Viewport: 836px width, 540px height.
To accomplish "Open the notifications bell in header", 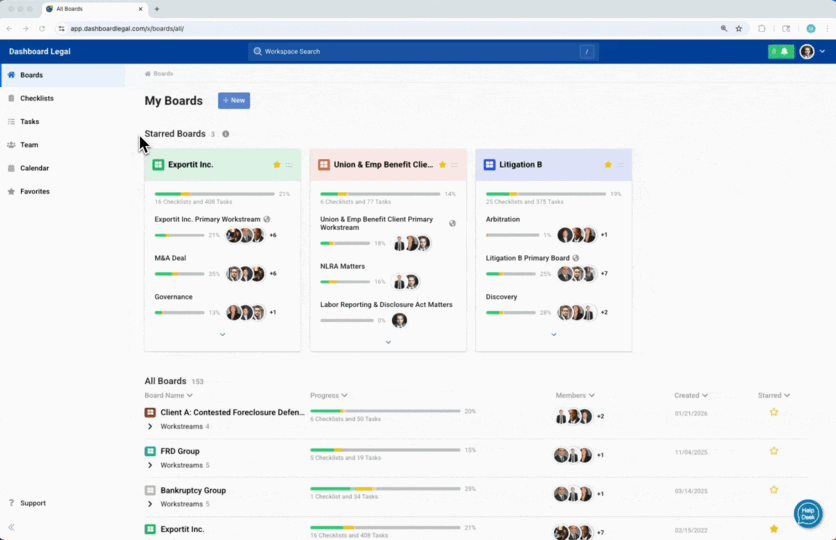I will (784, 51).
